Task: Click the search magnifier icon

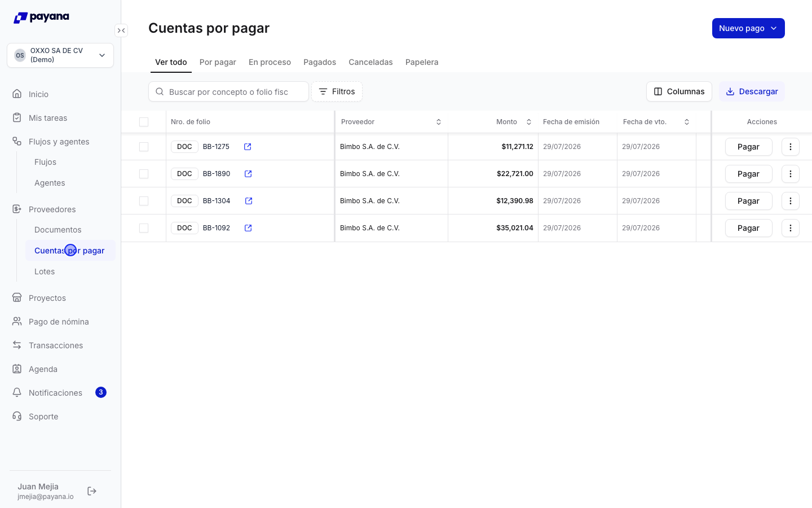Action: coord(160,91)
